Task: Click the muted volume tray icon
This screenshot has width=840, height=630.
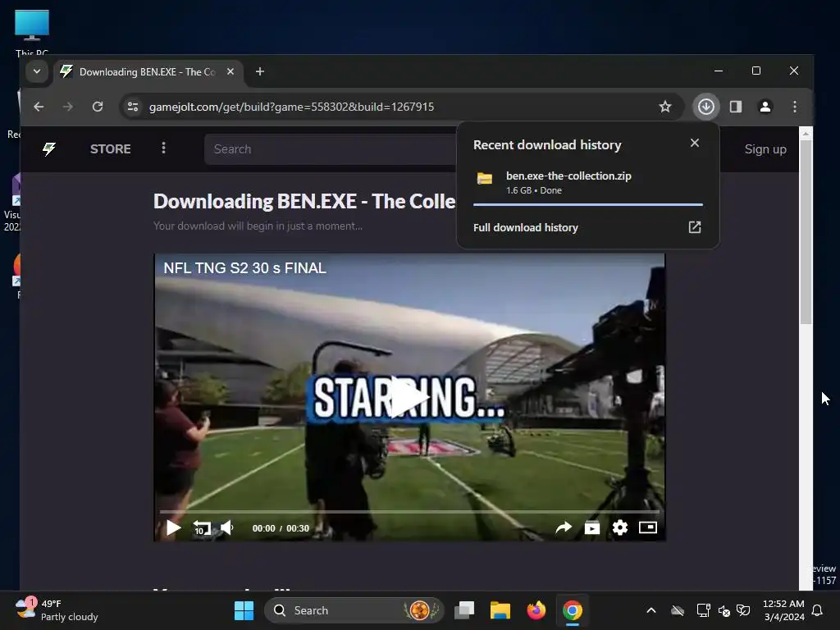Action: [724, 610]
